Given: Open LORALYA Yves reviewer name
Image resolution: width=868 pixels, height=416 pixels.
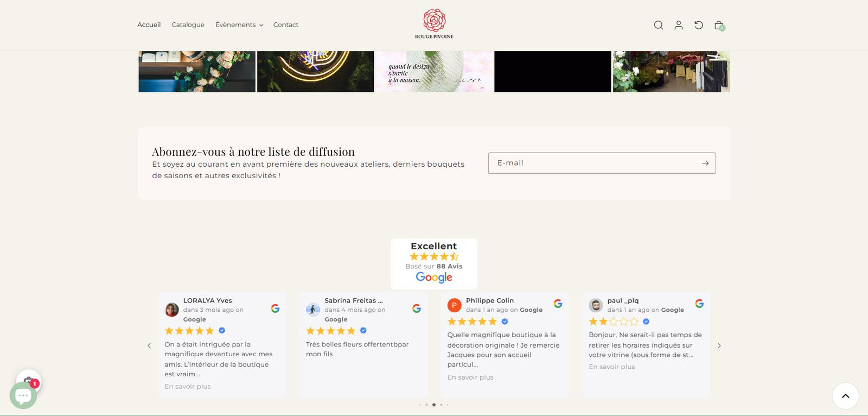Looking at the screenshot, I should [208, 300].
